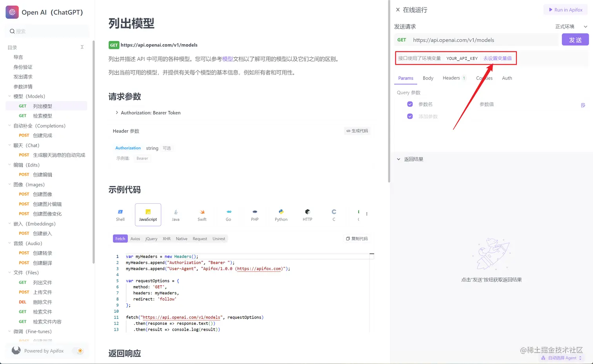Switch to the Params tab
This screenshot has height=364, width=593.
pos(406,78)
